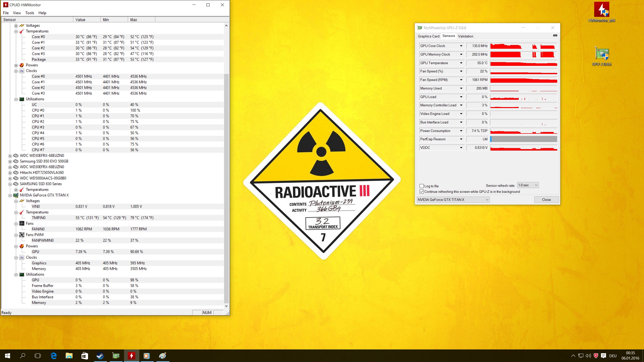Open Windows Store from the taskbar
This screenshot has width=644, height=362.
pyautogui.click(x=85, y=356)
